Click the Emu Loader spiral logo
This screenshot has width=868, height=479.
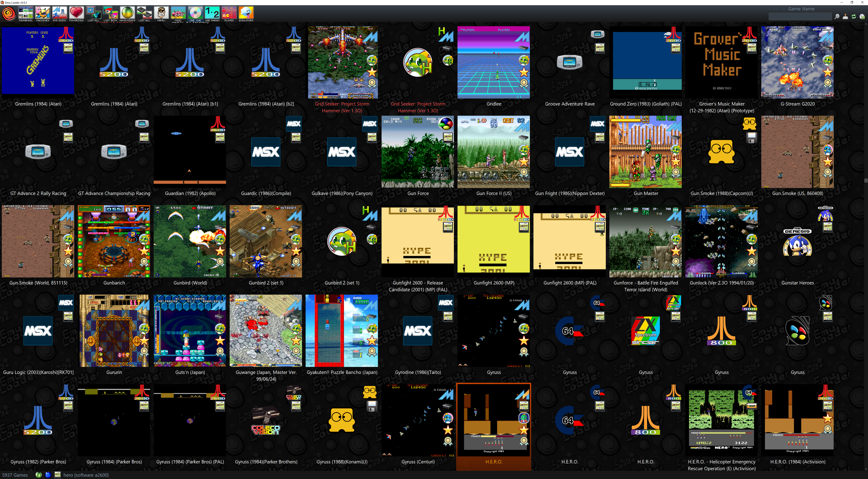[x=9, y=14]
